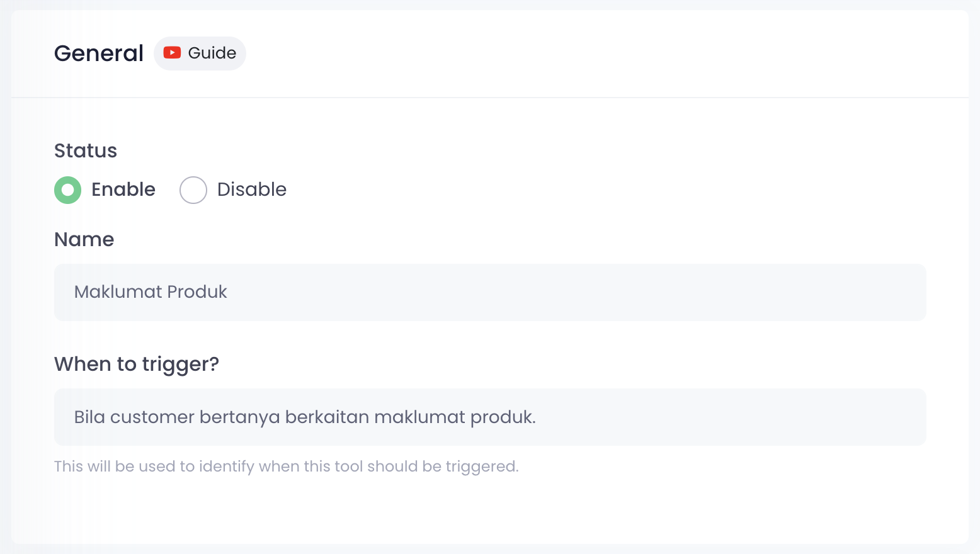Click the General section heading
980x554 pixels.
(99, 54)
